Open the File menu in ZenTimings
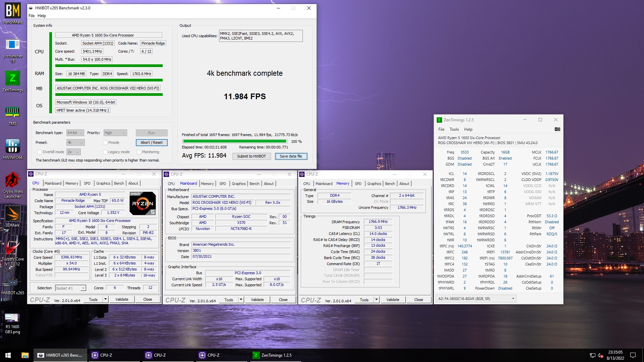The width and height of the screenshot is (644, 362). (x=441, y=129)
